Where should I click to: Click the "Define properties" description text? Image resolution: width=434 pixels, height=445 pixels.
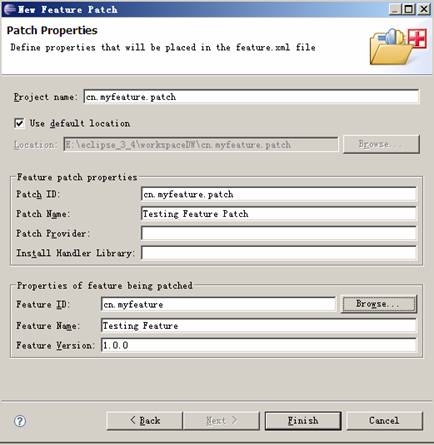[x=163, y=47]
